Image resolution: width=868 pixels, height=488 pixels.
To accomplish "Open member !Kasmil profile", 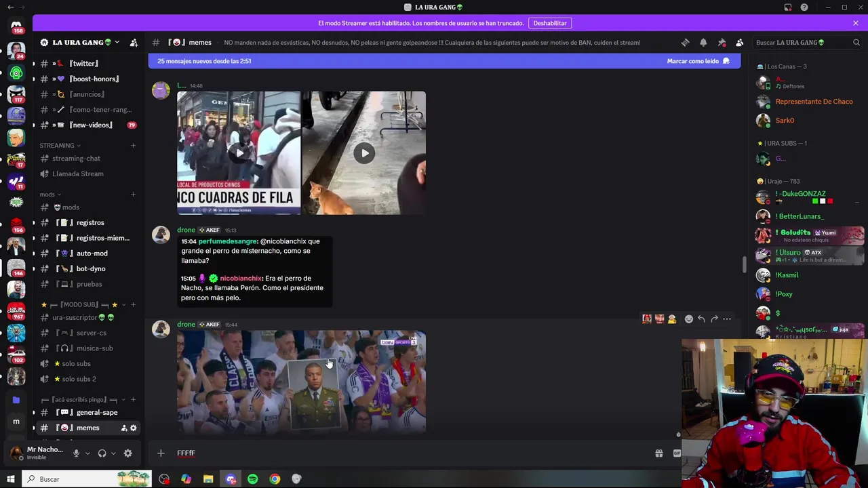I will click(x=787, y=275).
